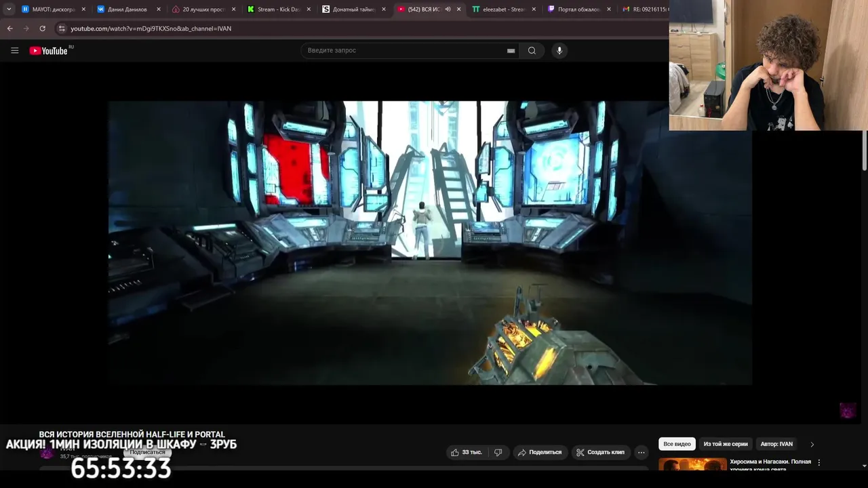Close the 'Stream - Kick' tab

click(309, 9)
